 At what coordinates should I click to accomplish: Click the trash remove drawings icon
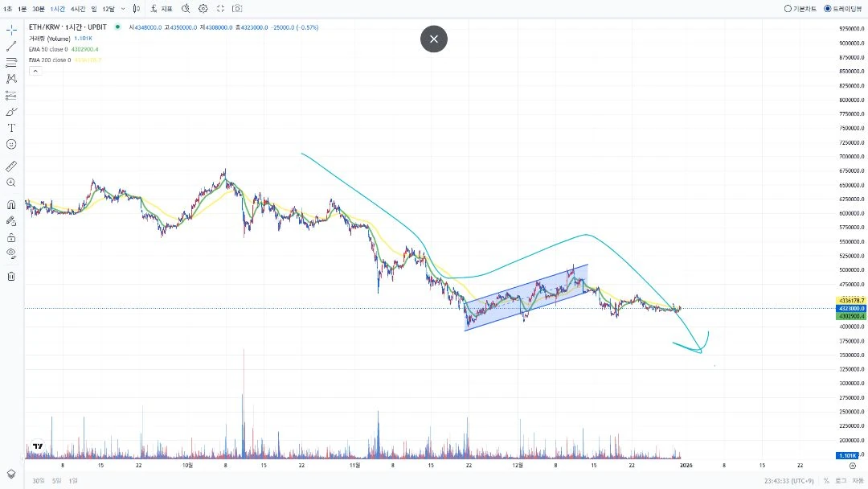click(11, 276)
